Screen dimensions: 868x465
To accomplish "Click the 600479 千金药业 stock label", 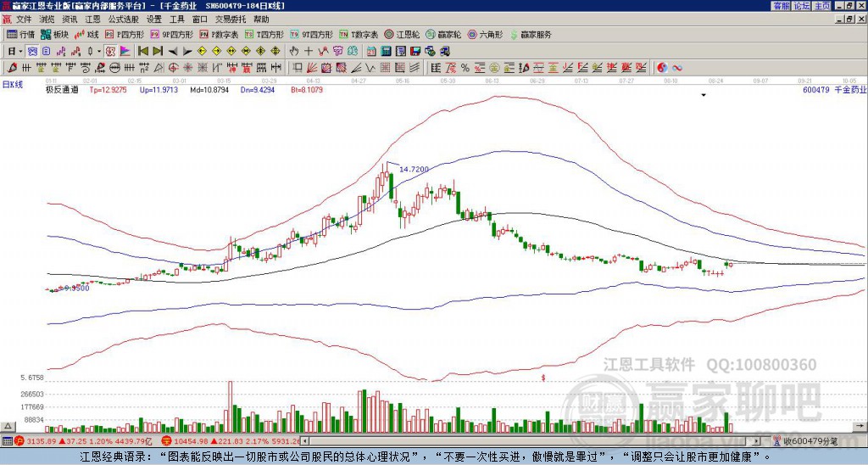I will tap(835, 89).
